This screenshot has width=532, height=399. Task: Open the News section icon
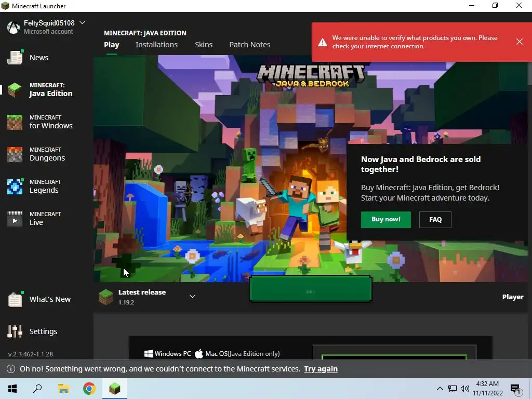coord(15,57)
